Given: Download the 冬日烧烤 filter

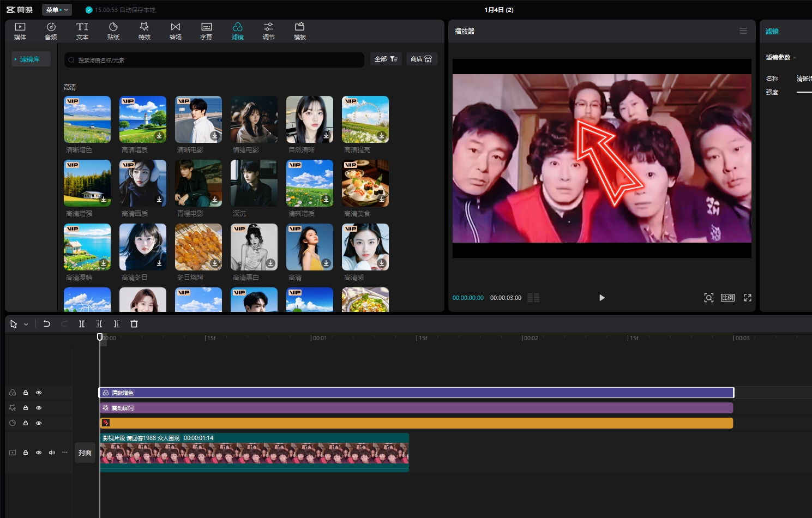Looking at the screenshot, I should (x=215, y=263).
